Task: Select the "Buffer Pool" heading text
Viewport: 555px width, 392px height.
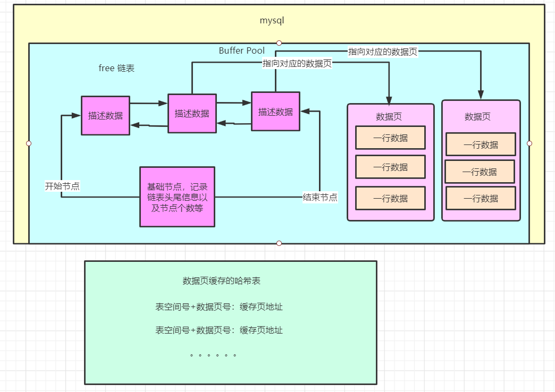Action: (x=242, y=50)
